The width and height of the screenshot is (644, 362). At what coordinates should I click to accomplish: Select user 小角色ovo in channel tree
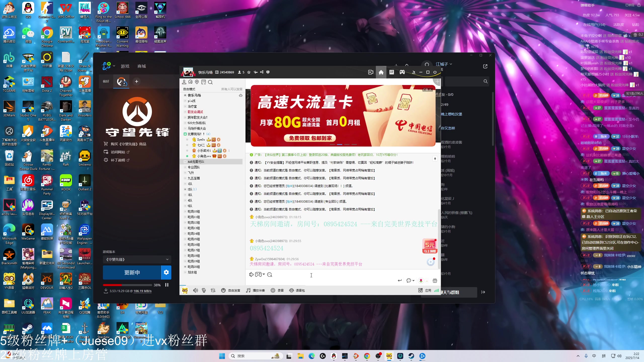[x=204, y=156]
